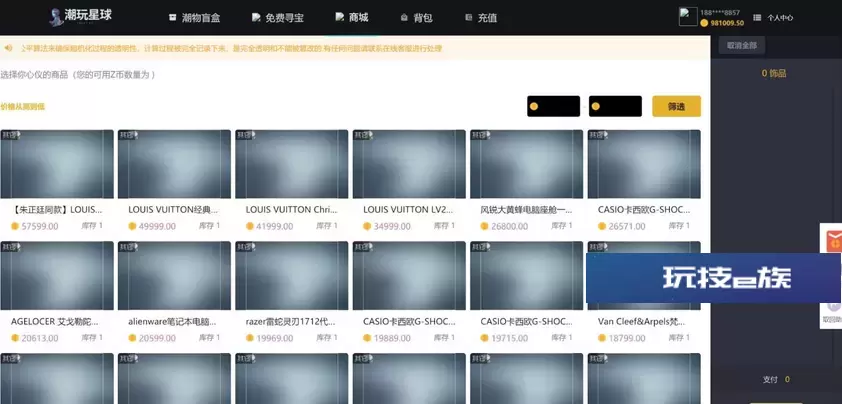Select the AGELOCER 艾戈勒陀 thumbnail
The image size is (842, 404).
pos(57,276)
